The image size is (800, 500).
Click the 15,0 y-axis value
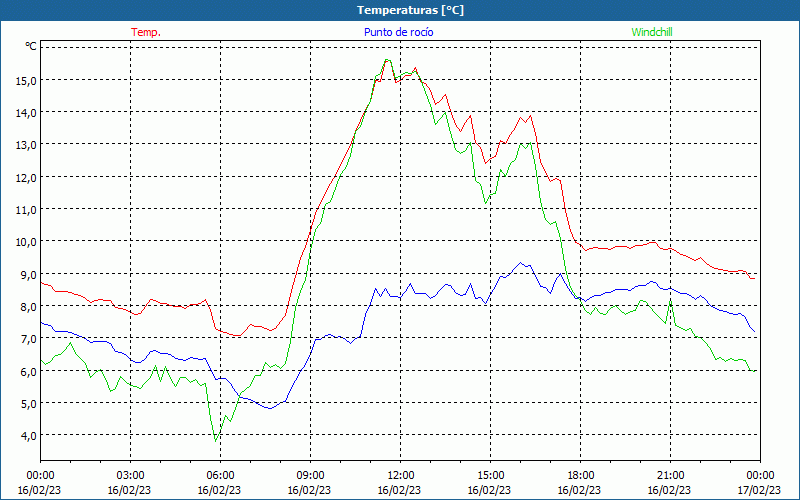[27, 80]
